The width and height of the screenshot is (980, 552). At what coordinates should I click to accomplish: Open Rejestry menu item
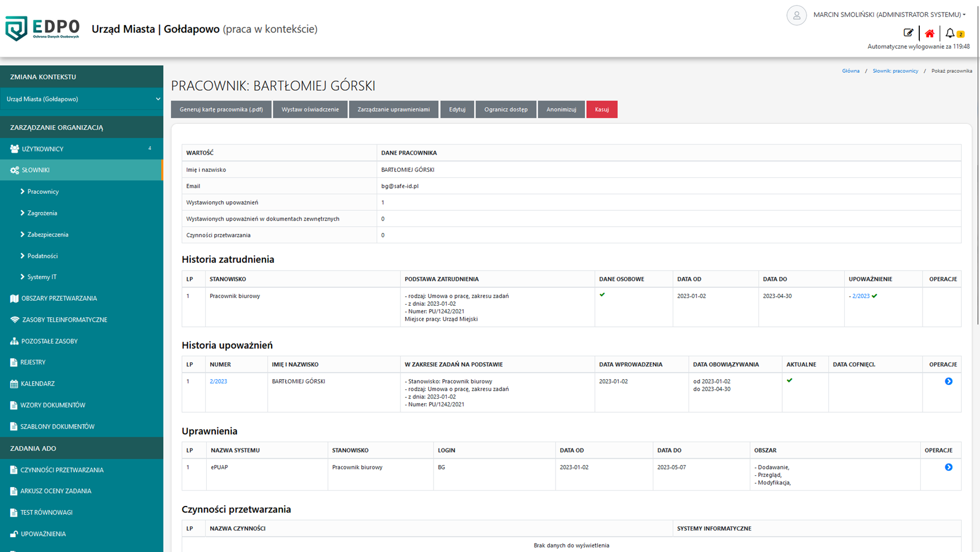tap(82, 362)
